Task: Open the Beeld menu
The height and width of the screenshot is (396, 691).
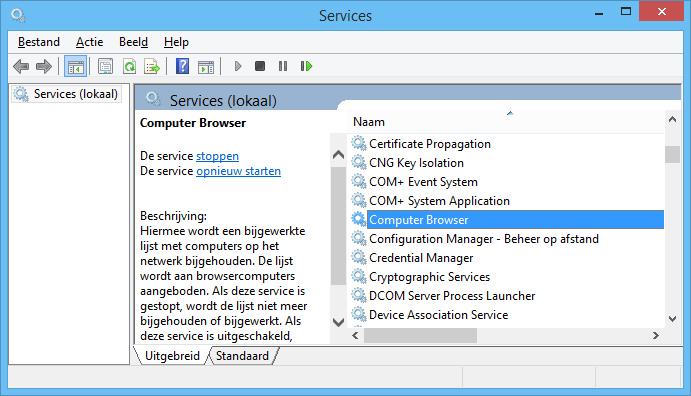Action: coord(134,42)
